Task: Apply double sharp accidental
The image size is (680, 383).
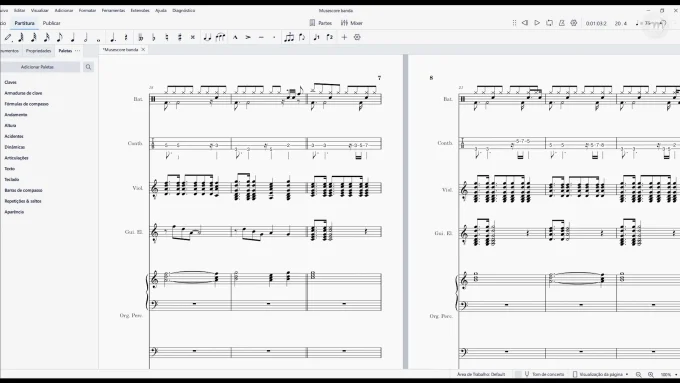Action: (x=193, y=37)
